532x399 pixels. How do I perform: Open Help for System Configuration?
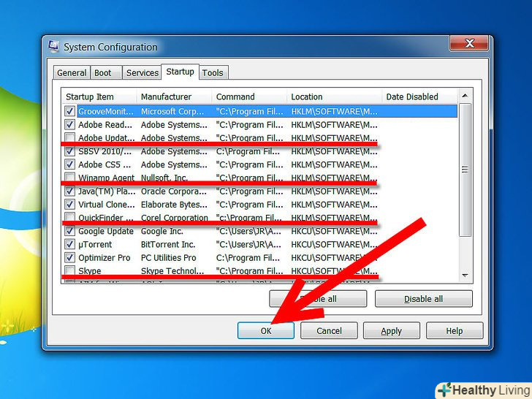pyautogui.click(x=455, y=331)
